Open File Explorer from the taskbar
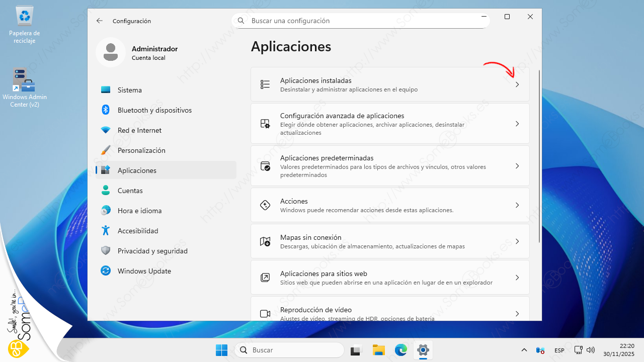This screenshot has height=362, width=644. pyautogui.click(x=378, y=350)
